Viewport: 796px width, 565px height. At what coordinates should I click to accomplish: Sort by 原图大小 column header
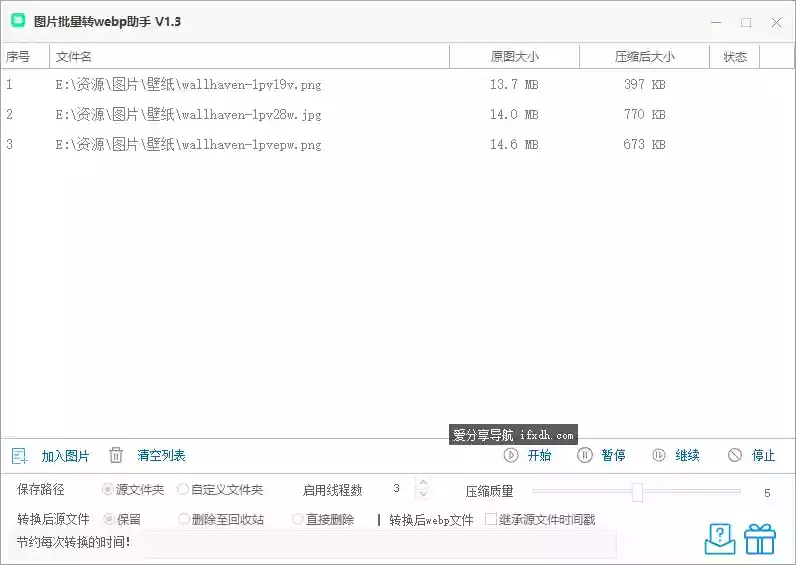pos(514,56)
